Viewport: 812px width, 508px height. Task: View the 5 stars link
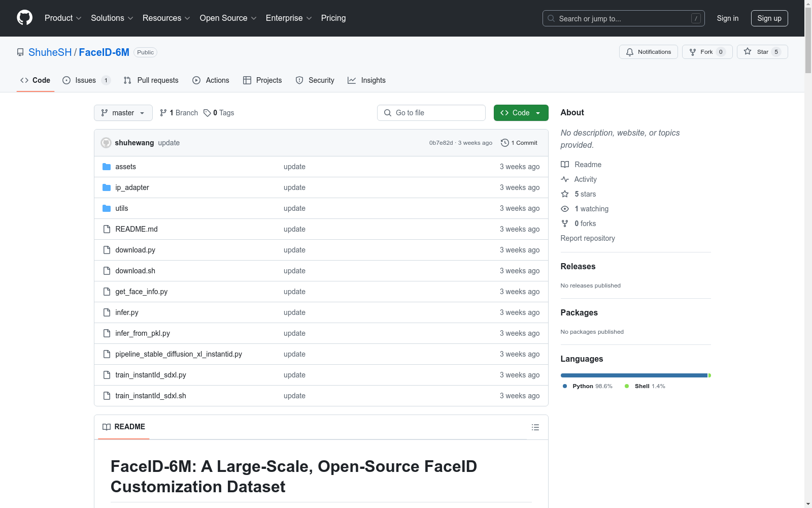[x=579, y=194]
